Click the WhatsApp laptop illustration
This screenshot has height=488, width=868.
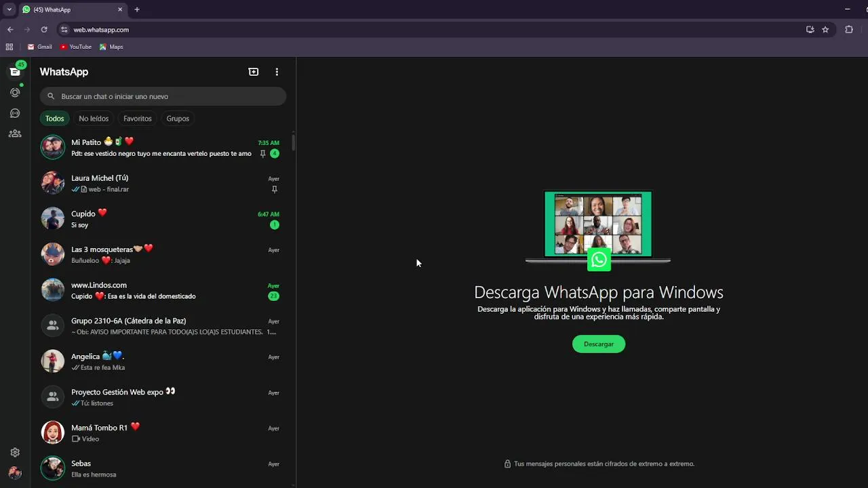pyautogui.click(x=598, y=230)
